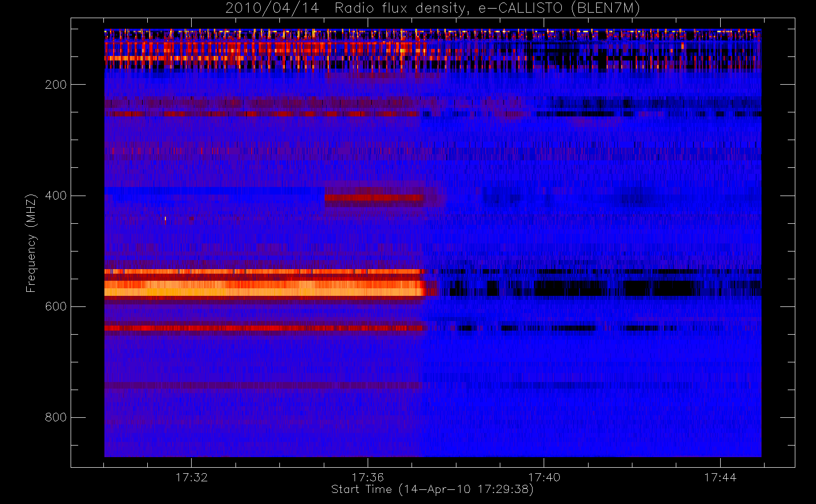
Task: Click the plot title "2010/04/14 Radio flux density, e-CALLISTO (BLEN7M)"
Action: click(x=433, y=9)
